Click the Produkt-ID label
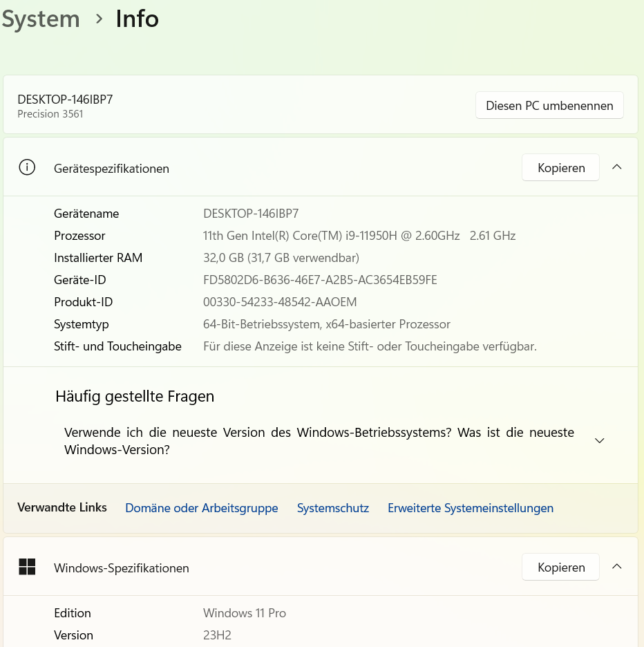 click(84, 302)
